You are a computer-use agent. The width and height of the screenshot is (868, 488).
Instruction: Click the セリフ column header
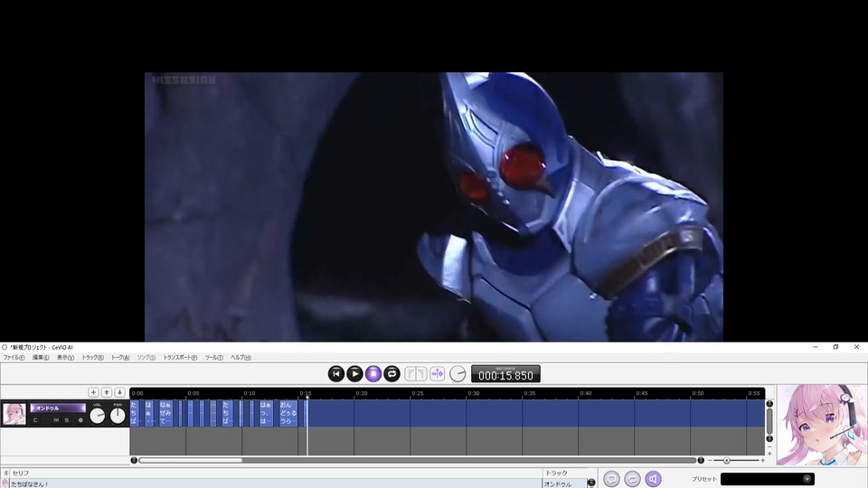[21, 473]
